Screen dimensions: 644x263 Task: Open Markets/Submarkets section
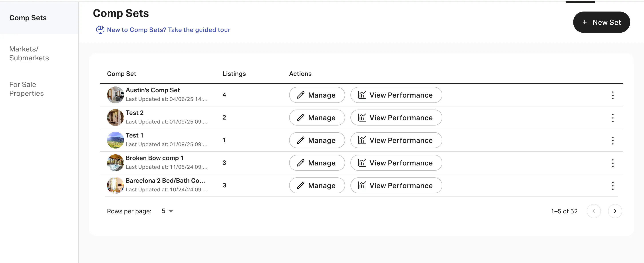coord(29,53)
